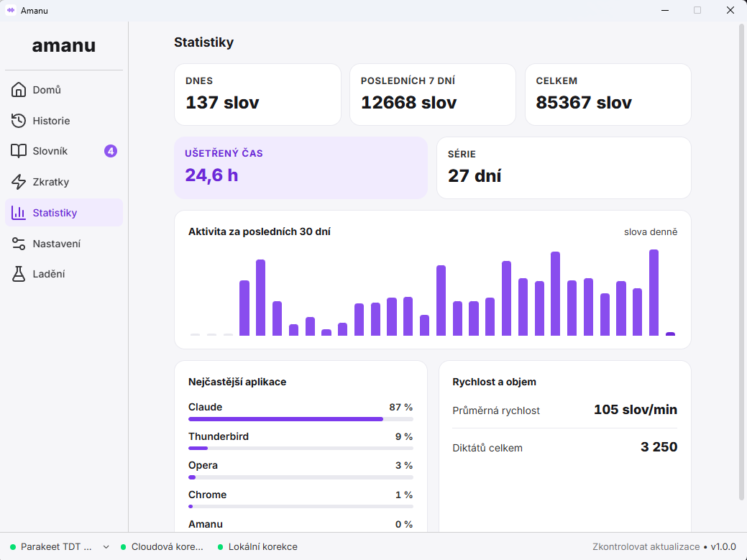The width and height of the screenshot is (747, 560).
Task: Click the Slovník badge showing 4
Action: pos(111,151)
